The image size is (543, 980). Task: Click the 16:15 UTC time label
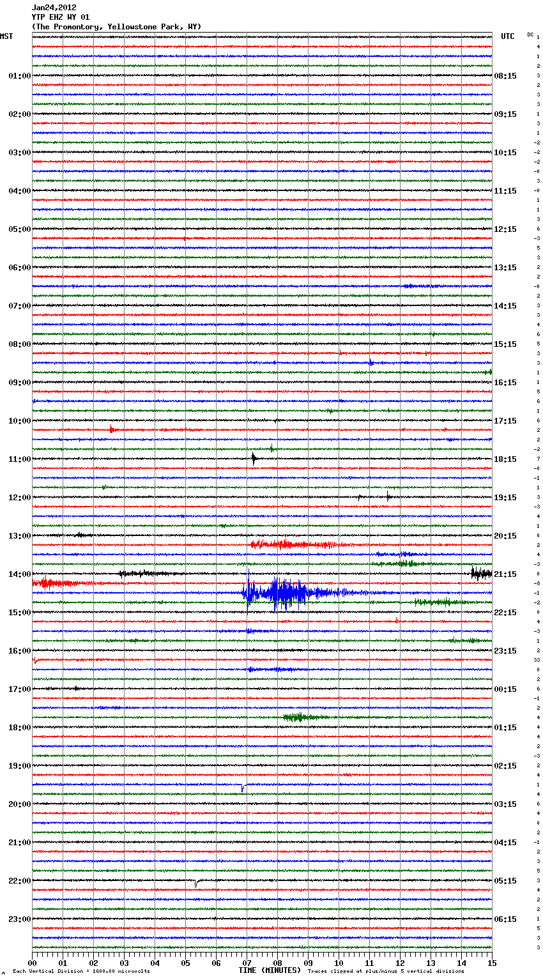click(505, 383)
